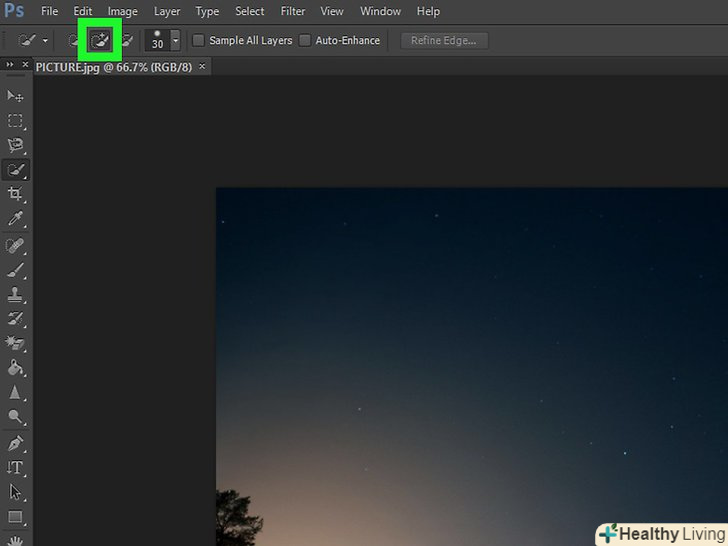The image size is (728, 546).
Task: Select the Dodge tool
Action: point(15,416)
